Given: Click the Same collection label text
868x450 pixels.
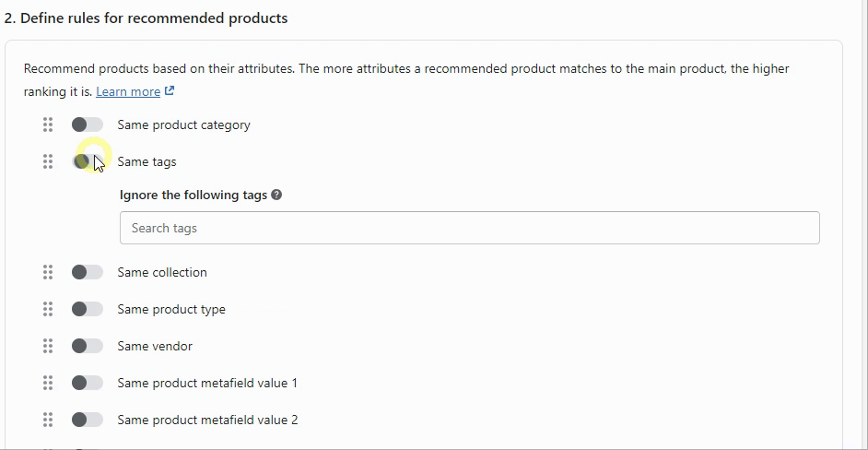Looking at the screenshot, I should pyautogui.click(x=162, y=272).
